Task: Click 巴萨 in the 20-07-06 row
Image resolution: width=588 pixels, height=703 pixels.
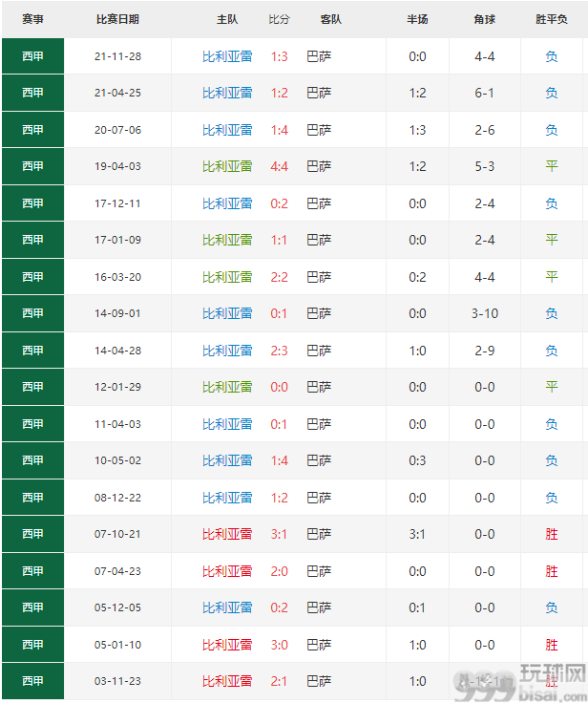Action: [x=319, y=130]
